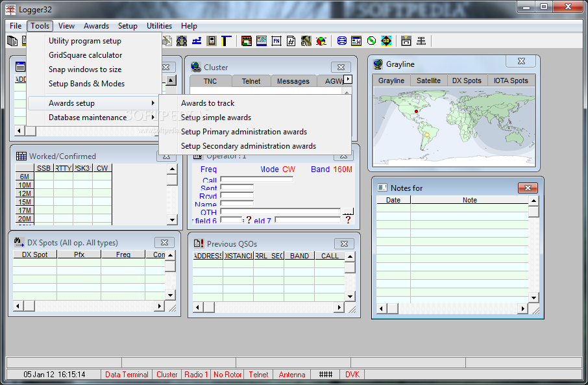Click the GO diamond sign toolbar icon
Screen dimensions: 588x385
386,41
